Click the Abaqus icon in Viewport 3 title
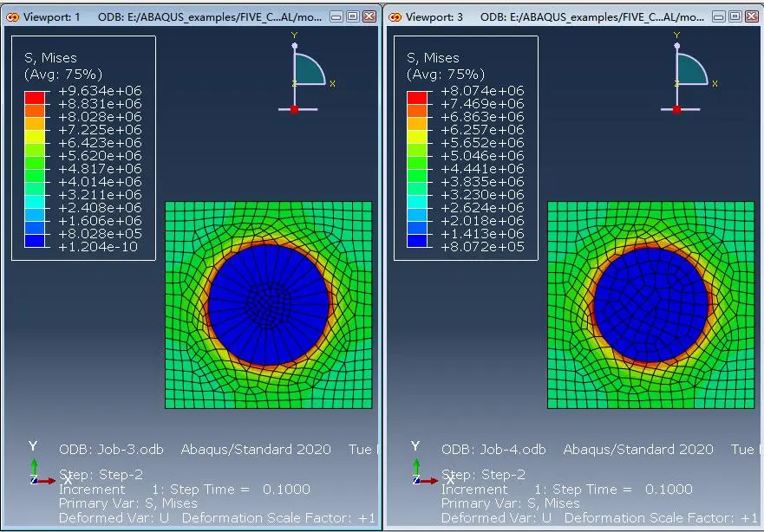 coord(395,17)
